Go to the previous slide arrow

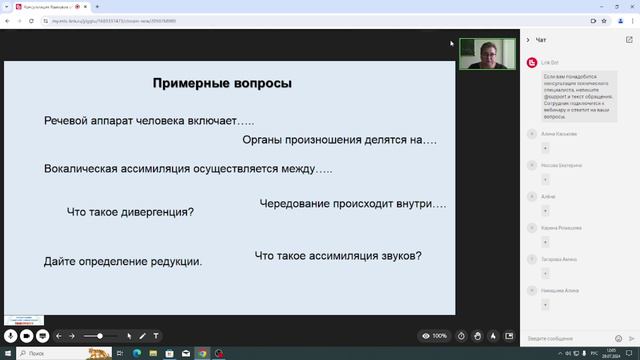(59, 336)
